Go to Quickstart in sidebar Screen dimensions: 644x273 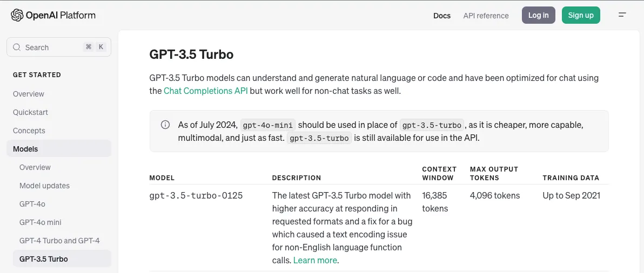pyautogui.click(x=30, y=112)
